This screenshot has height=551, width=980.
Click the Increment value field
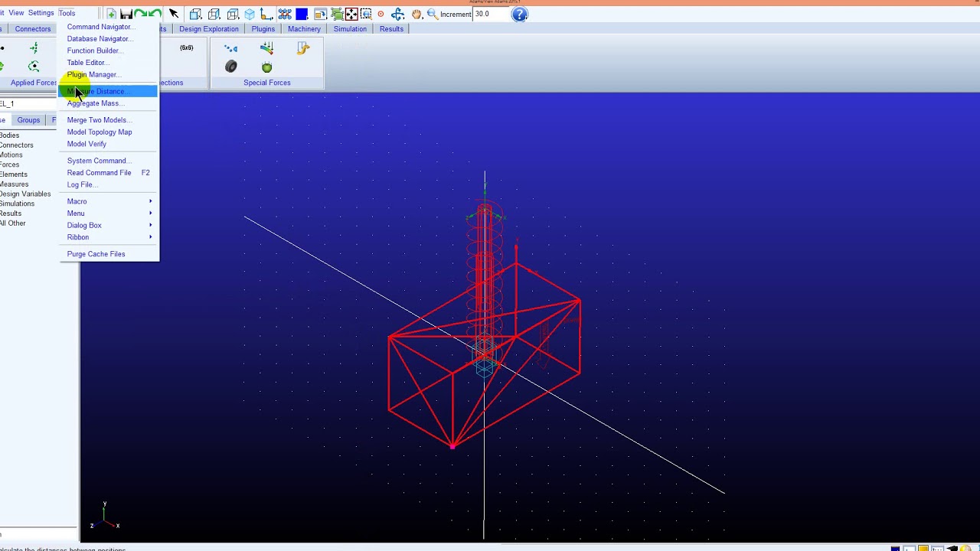pos(491,14)
